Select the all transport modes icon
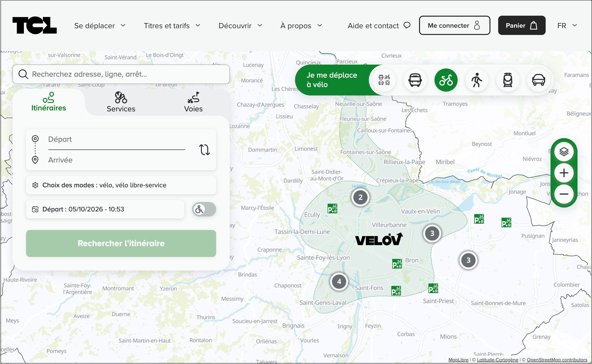 (384, 80)
